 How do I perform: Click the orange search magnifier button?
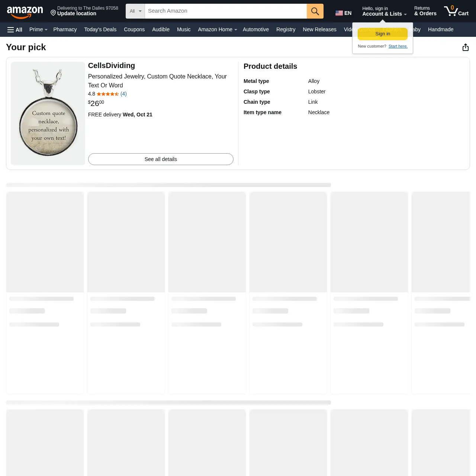[315, 11]
